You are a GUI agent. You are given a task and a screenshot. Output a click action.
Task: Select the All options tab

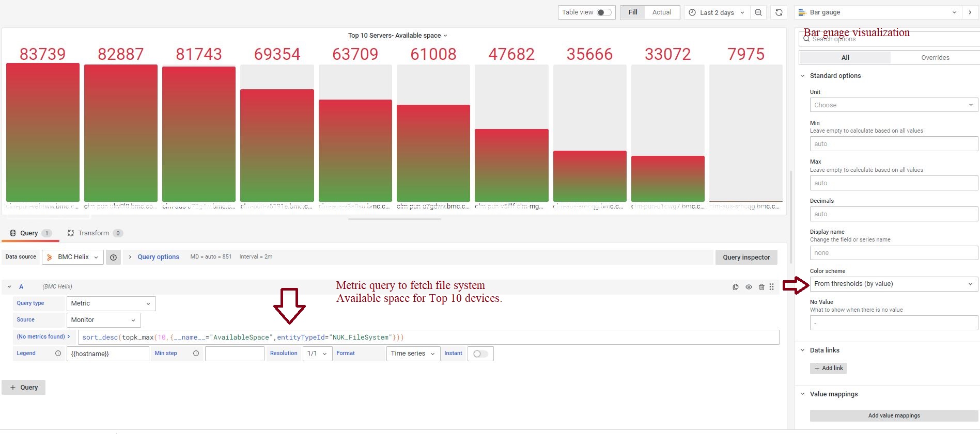coord(845,58)
